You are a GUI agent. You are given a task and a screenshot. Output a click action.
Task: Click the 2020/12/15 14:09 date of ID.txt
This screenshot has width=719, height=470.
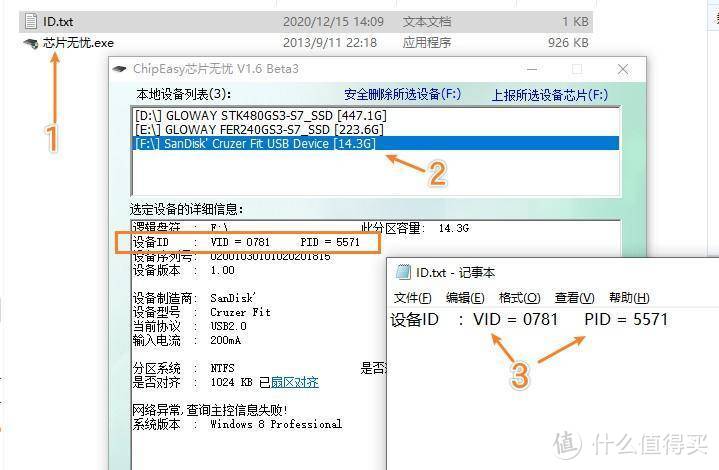pyautogui.click(x=333, y=22)
